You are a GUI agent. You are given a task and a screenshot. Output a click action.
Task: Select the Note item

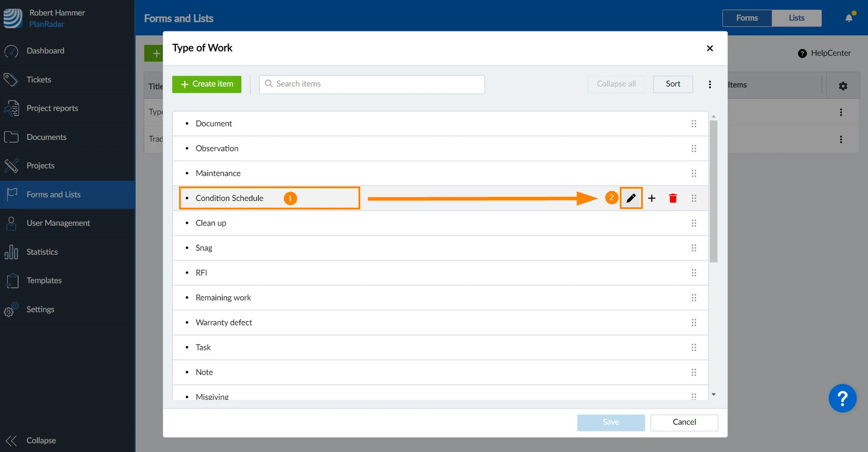(x=440, y=372)
